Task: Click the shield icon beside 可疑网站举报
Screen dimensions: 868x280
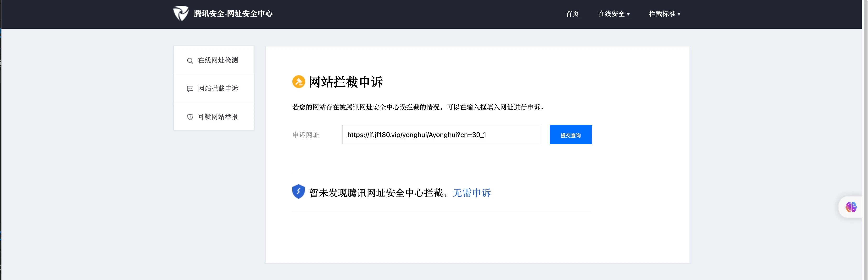Action: 190,117
